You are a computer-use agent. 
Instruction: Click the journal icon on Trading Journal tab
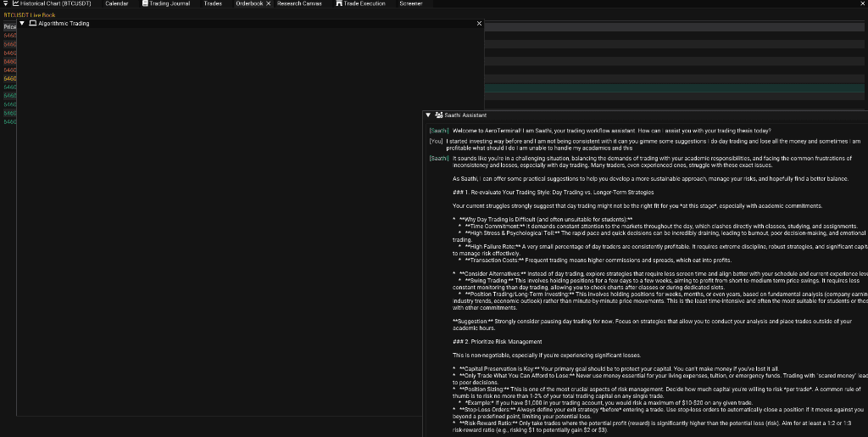click(x=145, y=3)
